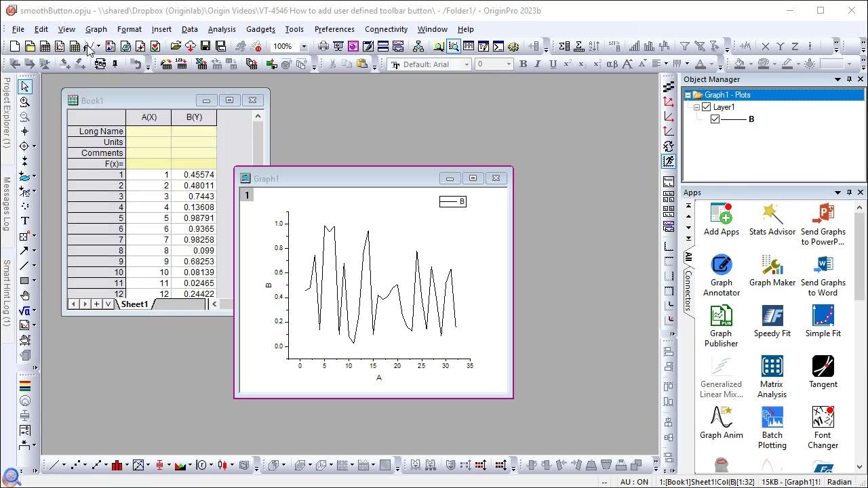868x488 pixels.
Task: Click the font color swatch button
Action: pyautogui.click(x=701, y=64)
